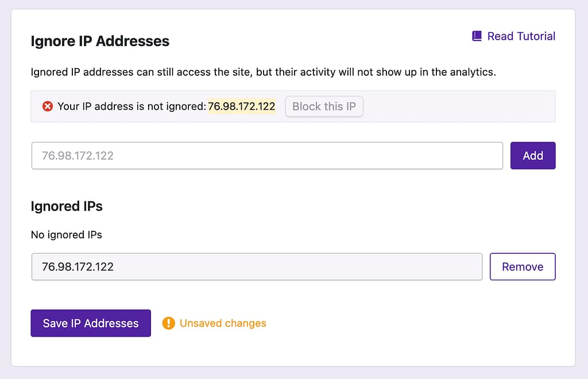
Task: Open the Read Tutorial link
Action: [521, 36]
